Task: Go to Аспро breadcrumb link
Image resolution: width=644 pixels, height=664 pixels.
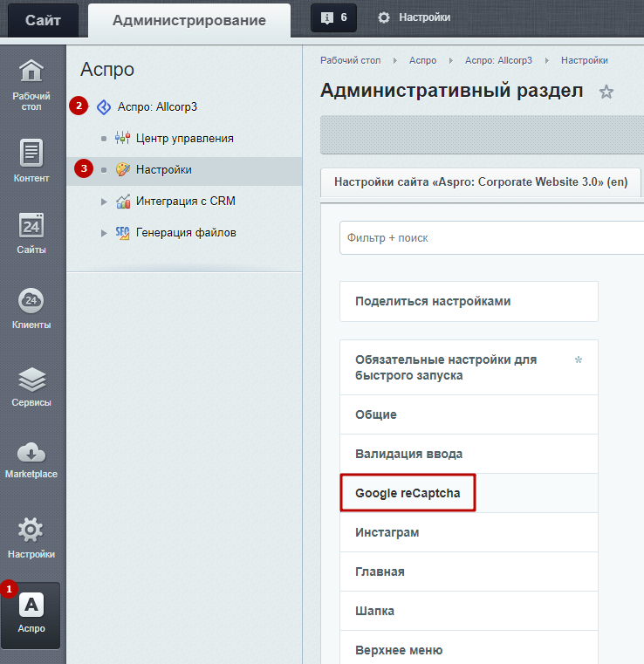Action: 422,60
